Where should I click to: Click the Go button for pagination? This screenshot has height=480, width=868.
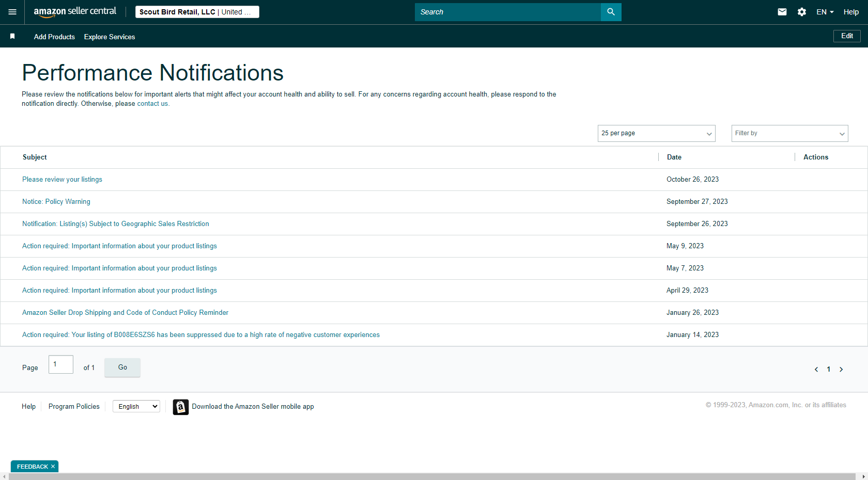[x=122, y=367]
